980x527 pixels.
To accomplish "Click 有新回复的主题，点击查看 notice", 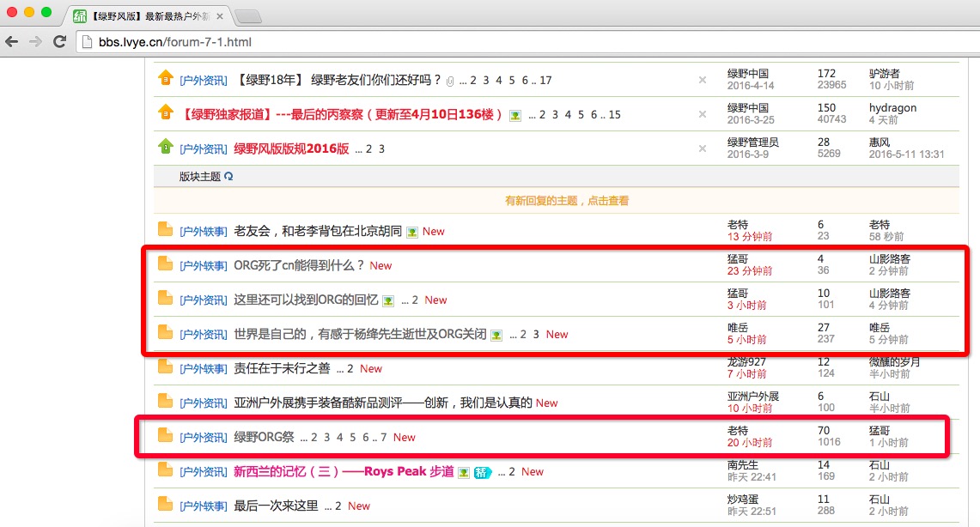I will (567, 201).
